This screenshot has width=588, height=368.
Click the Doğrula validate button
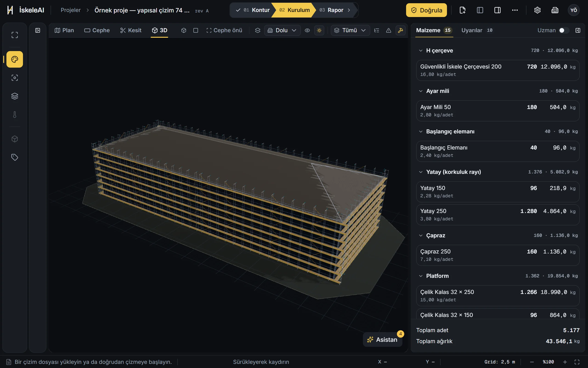427,10
